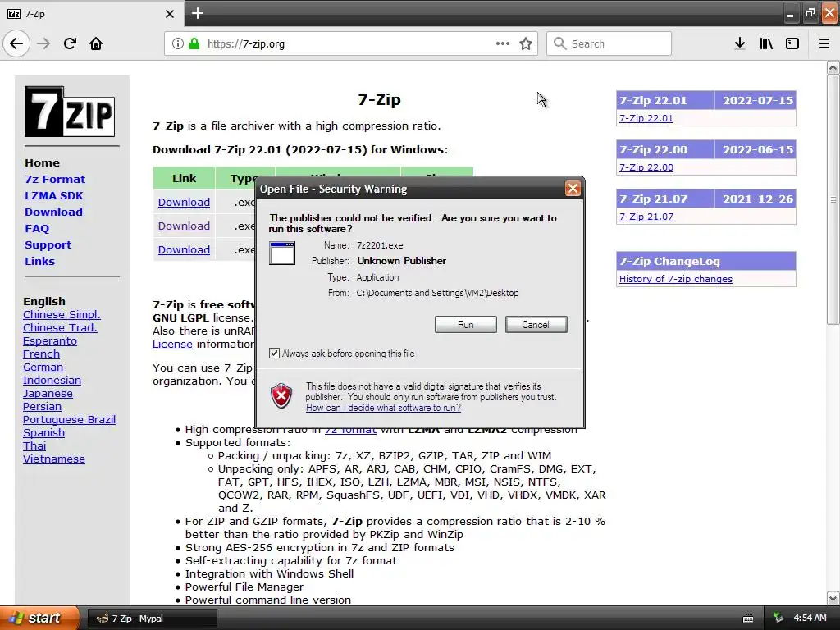Switch language to Spanish
Image resolution: width=840 pixels, height=630 pixels.
[x=44, y=433]
